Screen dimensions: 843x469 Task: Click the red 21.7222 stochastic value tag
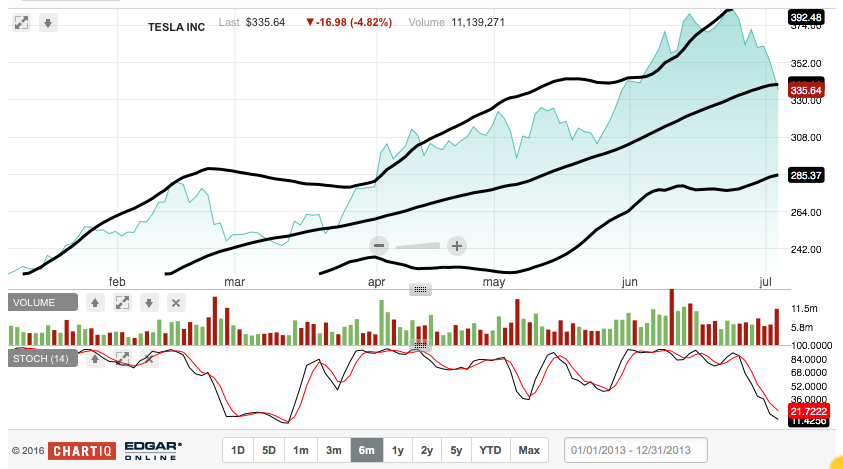809,412
